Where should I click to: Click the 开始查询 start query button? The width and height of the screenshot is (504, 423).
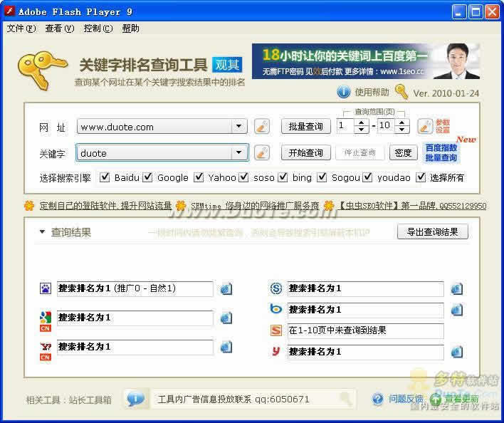click(305, 152)
